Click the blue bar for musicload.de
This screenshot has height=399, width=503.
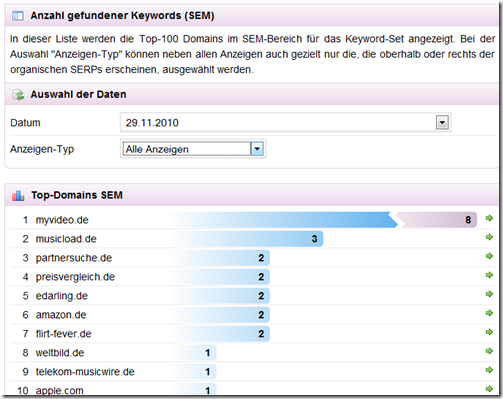(x=247, y=239)
